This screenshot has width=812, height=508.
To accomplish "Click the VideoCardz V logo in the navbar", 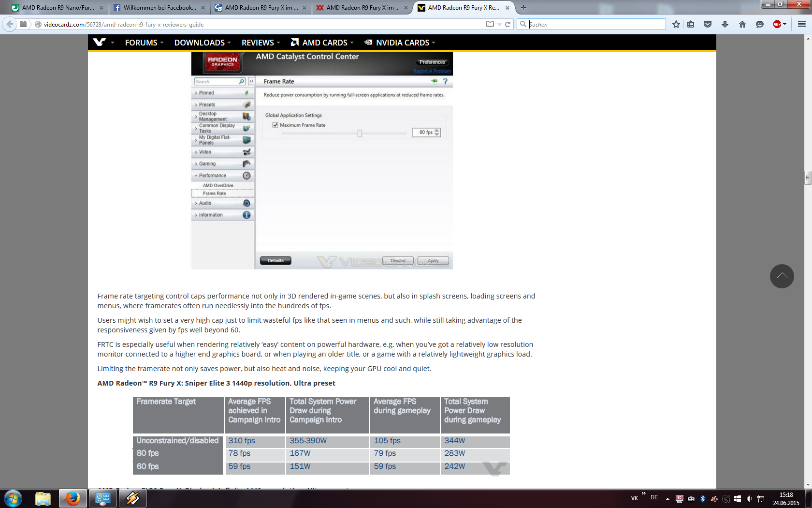I will click(x=99, y=42).
